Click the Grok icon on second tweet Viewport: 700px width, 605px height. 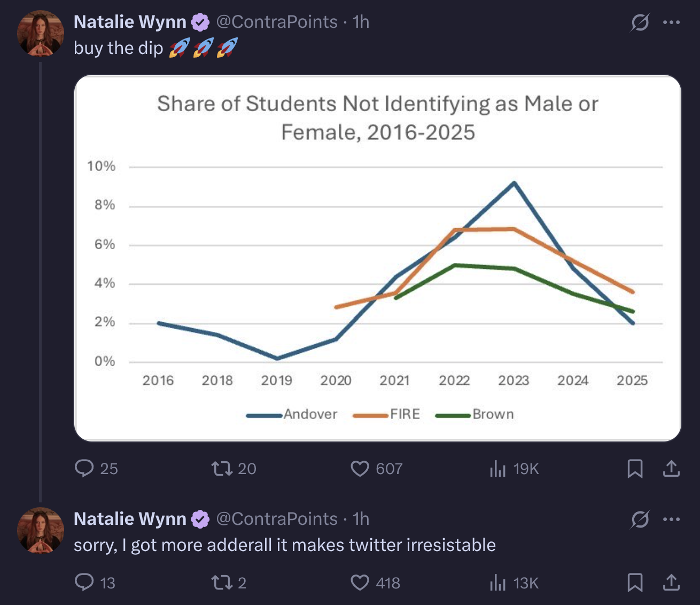click(640, 519)
